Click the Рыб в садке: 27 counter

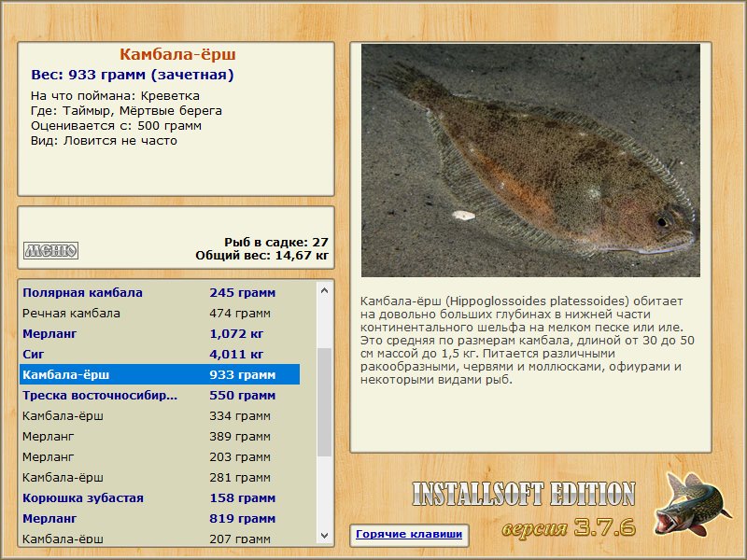pyautogui.click(x=276, y=242)
